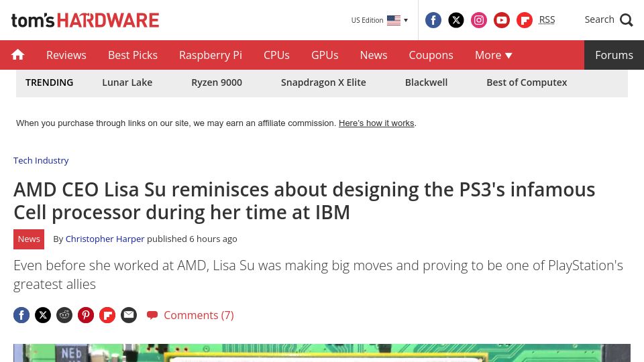Open the CPUs section
The image size is (644, 362).
coord(276,55)
